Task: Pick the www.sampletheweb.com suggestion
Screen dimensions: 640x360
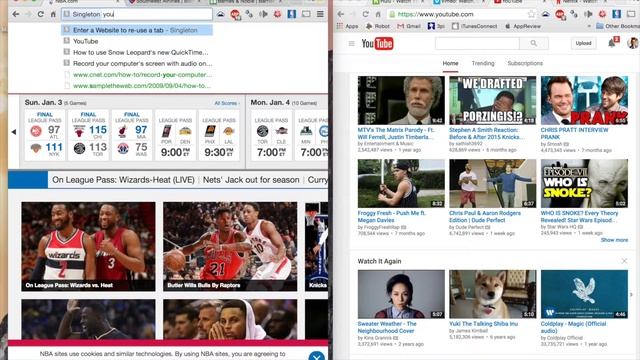Action: click(137, 86)
